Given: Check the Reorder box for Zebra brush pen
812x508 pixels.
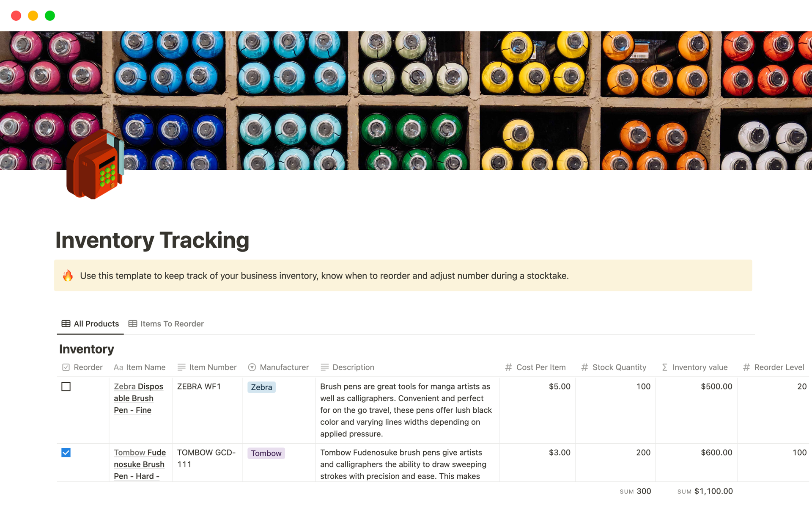Looking at the screenshot, I should (66, 387).
